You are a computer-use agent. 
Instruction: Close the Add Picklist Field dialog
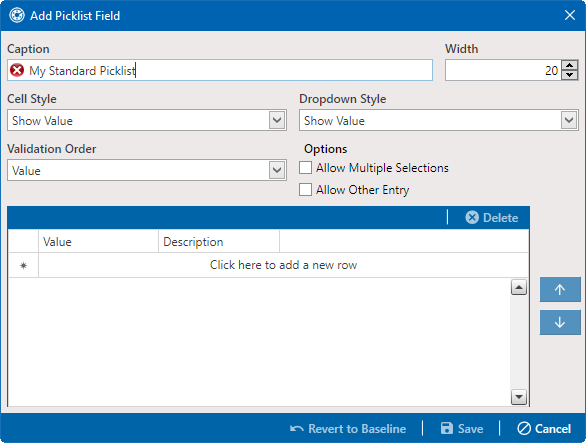point(570,15)
